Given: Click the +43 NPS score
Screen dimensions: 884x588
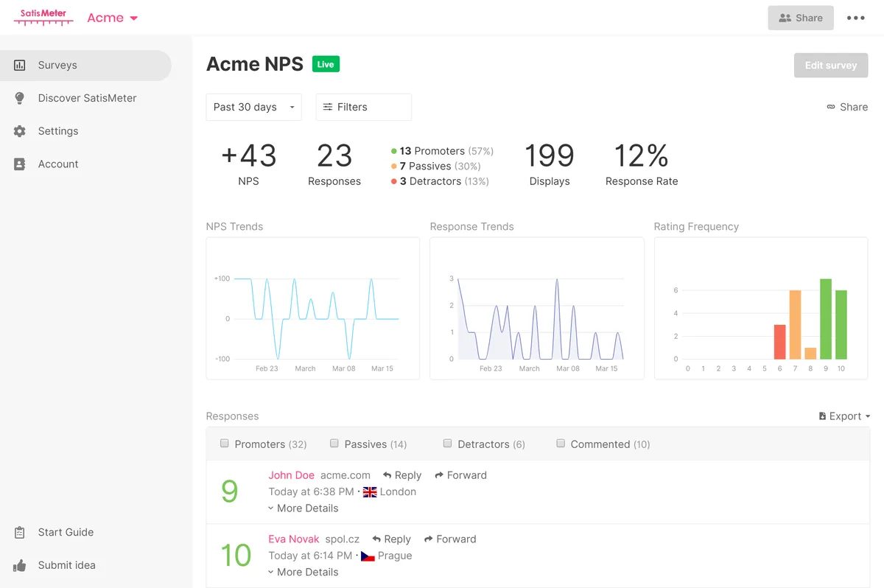Looking at the screenshot, I should pyautogui.click(x=248, y=155).
